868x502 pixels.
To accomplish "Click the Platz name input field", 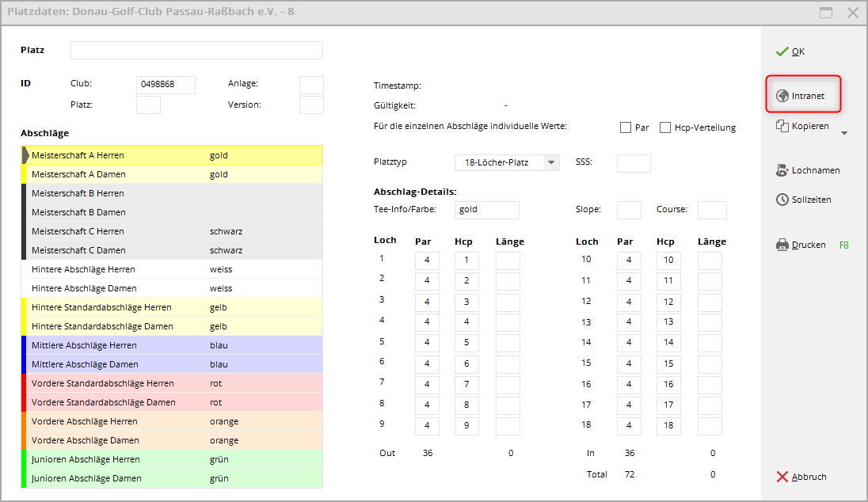I will coord(196,51).
